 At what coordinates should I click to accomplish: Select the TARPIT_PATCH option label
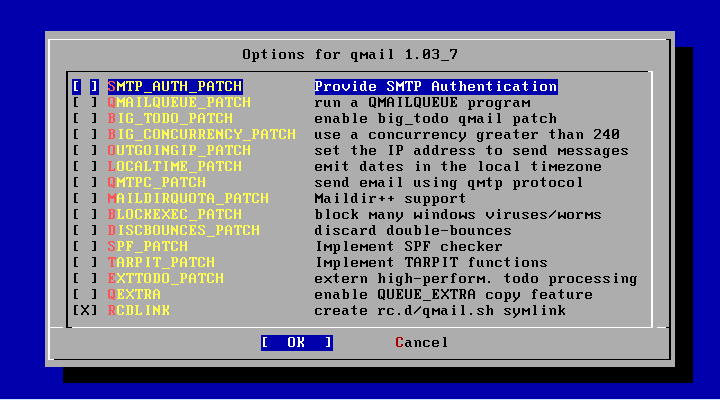[161, 262]
